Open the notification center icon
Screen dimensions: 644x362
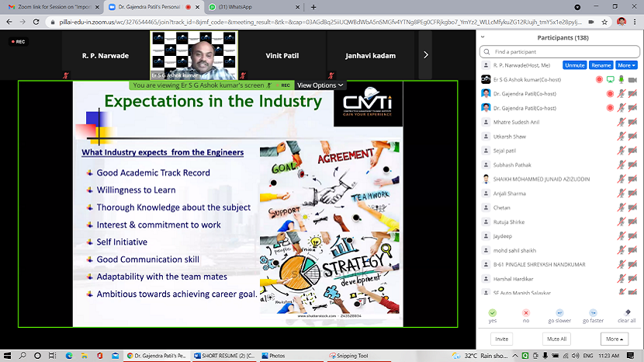[x=630, y=356]
